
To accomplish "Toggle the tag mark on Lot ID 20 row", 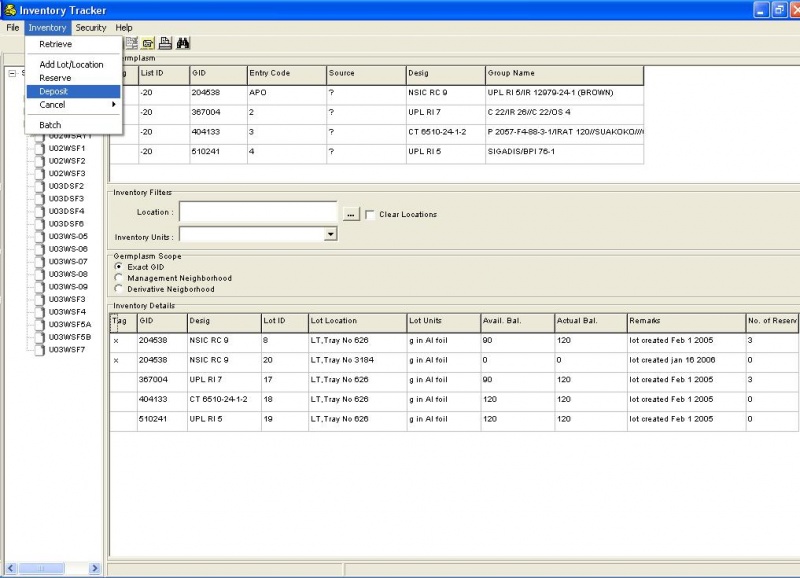I will 116,361.
